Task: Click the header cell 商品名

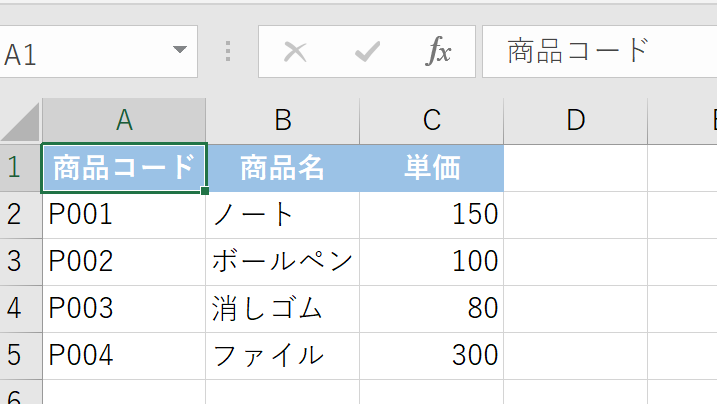Action: tap(283, 168)
